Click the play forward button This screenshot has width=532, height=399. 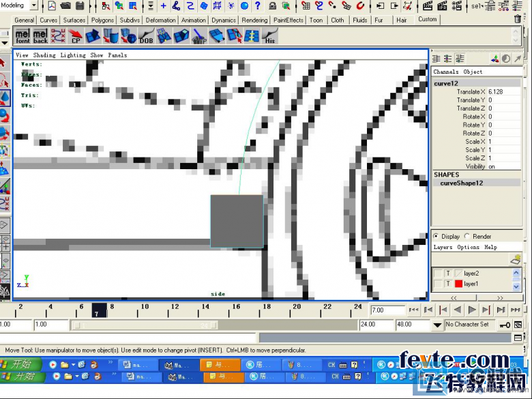pos(471,310)
